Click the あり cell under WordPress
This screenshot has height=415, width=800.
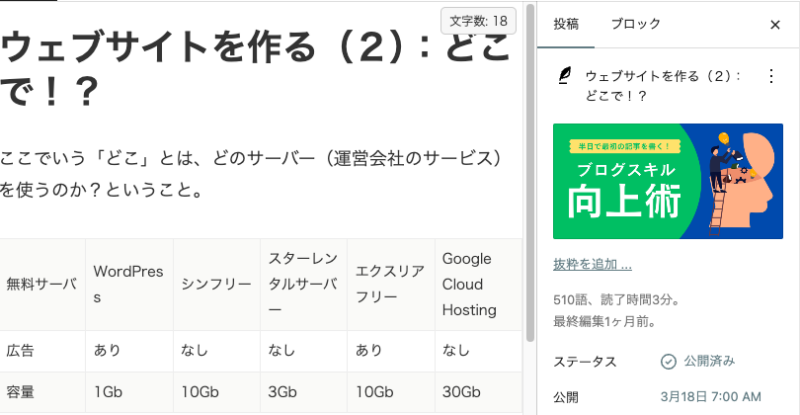pos(129,351)
